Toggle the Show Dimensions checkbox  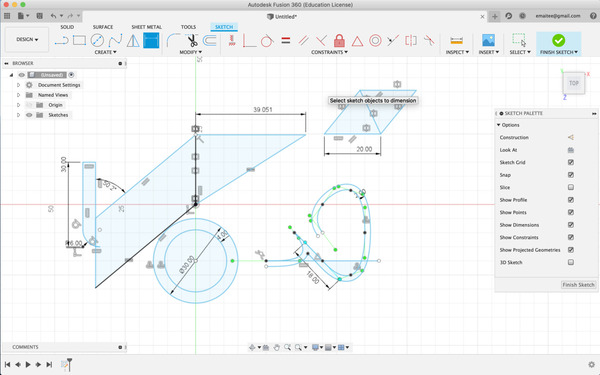571,225
